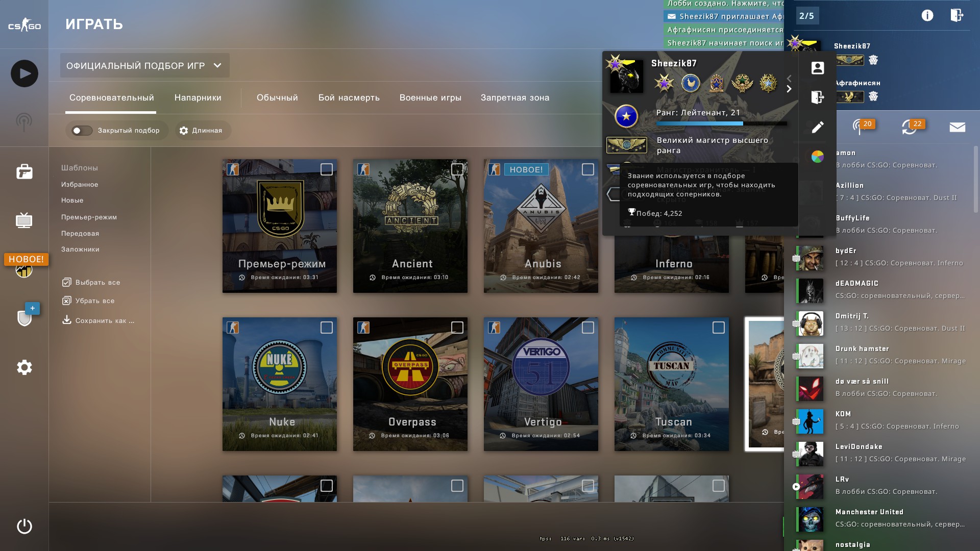This screenshot has height=551, width=980.
Task: Click the right chevron next to medals
Action: (789, 89)
